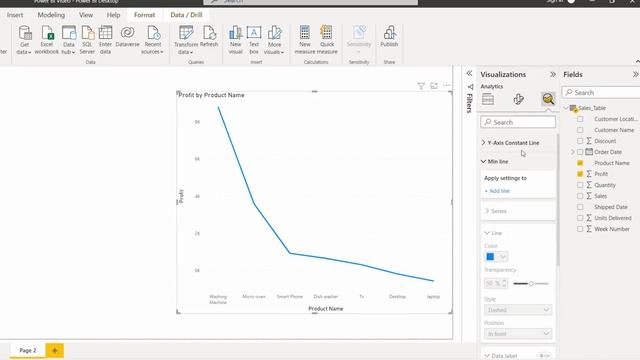Connect to SQL Server
Image resolution: width=640 pixels, height=360 pixels.
[87, 40]
